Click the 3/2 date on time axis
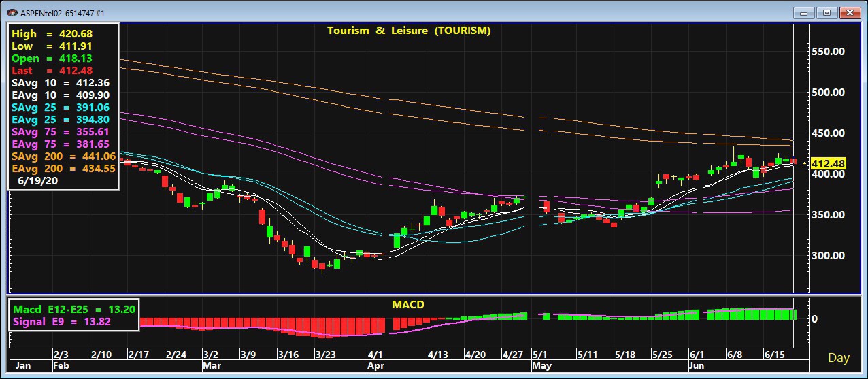The image size is (868, 379). [x=211, y=355]
